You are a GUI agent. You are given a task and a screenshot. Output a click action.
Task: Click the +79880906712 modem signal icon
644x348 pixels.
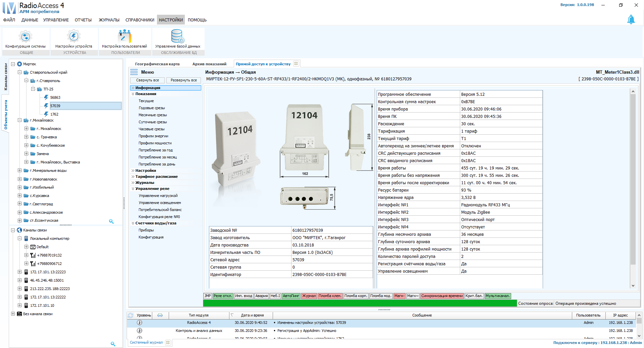tap(33, 264)
